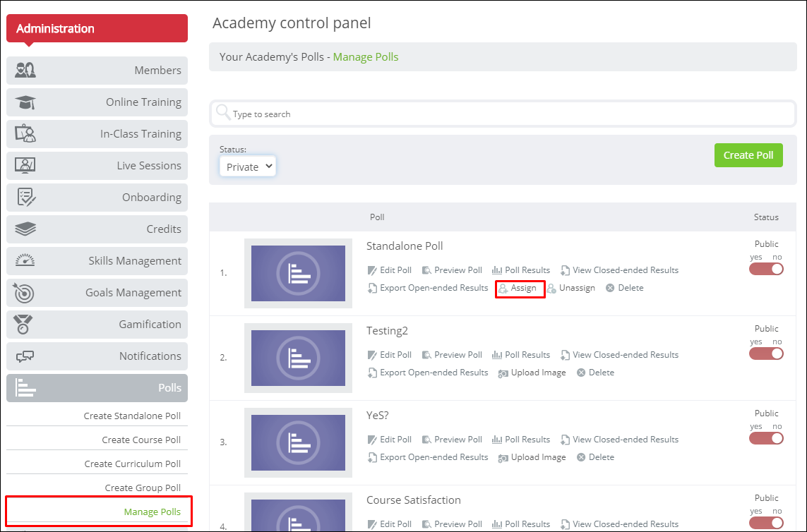Click the Polls bar chart icon

(25, 388)
